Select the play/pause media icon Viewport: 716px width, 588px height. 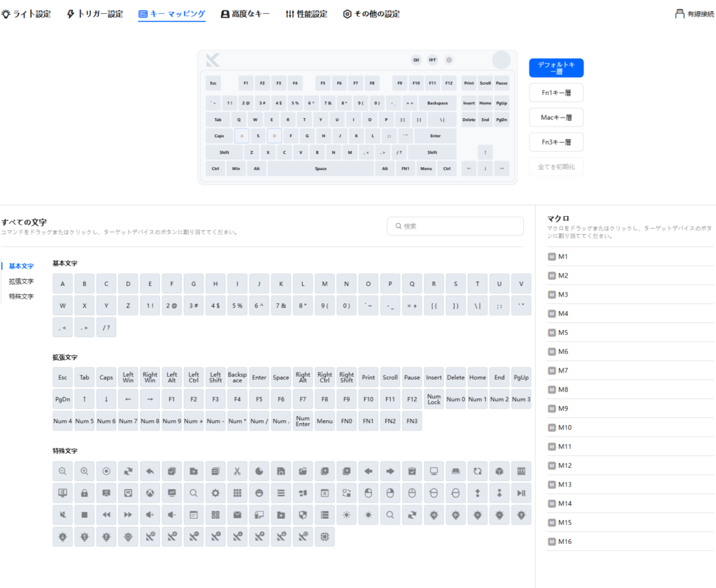point(521,493)
